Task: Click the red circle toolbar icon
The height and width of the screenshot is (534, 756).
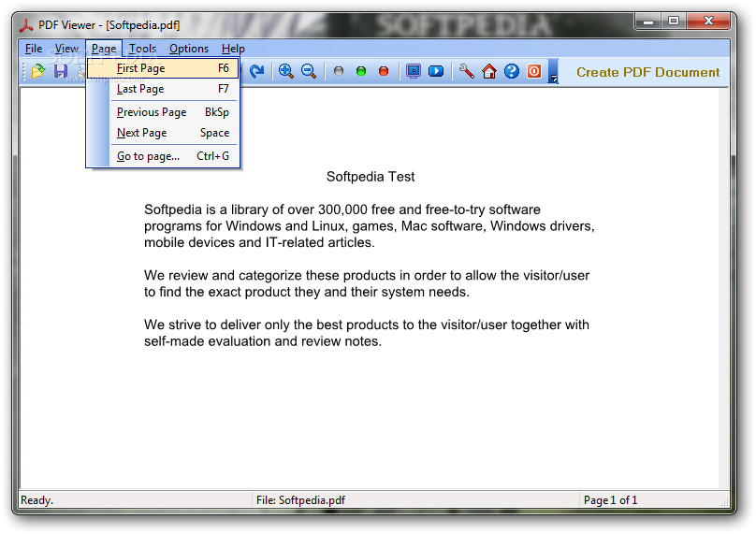Action: 384,71
